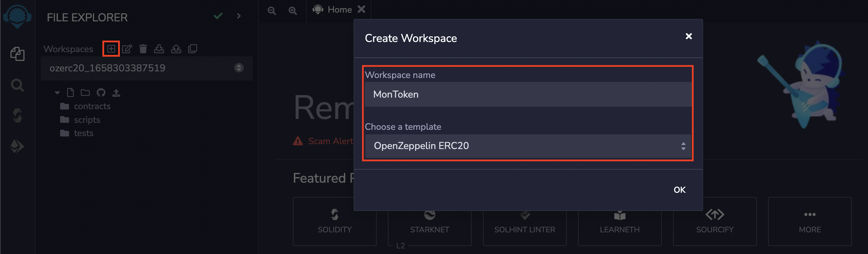868x254 pixels.
Task: Expand the contracts folder
Action: coord(85,106)
